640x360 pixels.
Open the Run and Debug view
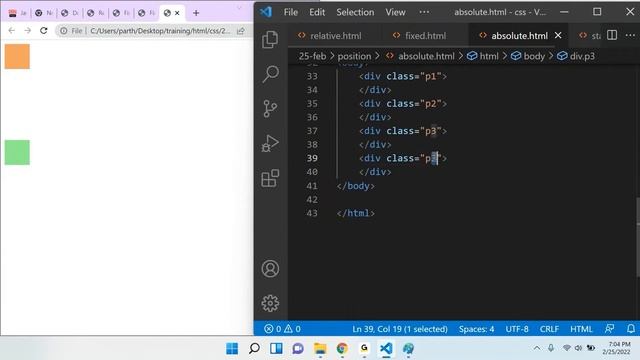click(x=270, y=143)
